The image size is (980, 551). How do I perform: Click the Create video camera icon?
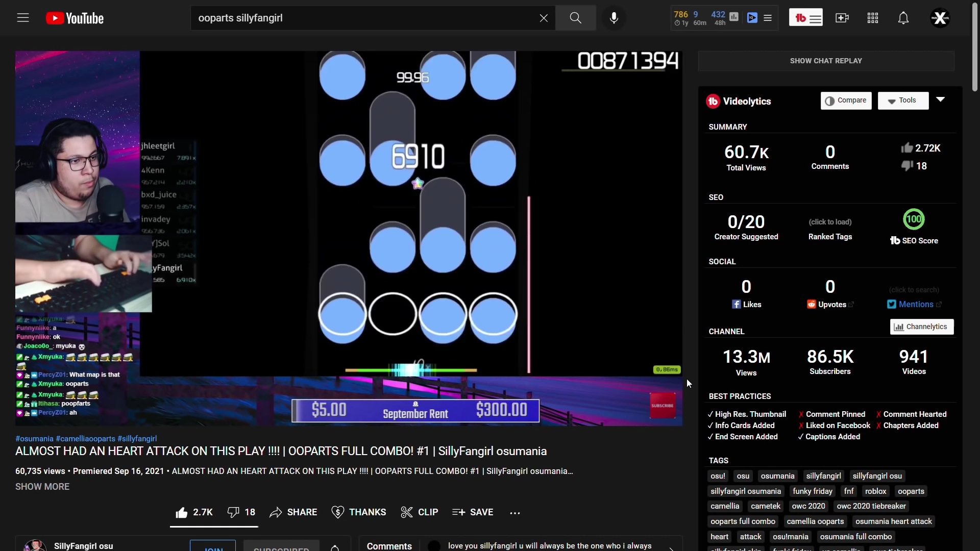click(x=842, y=18)
